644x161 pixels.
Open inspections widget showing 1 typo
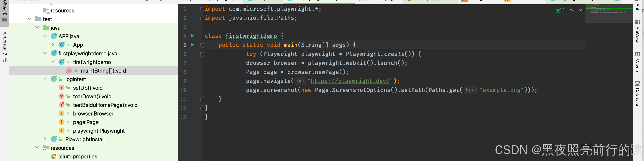click(561, 10)
